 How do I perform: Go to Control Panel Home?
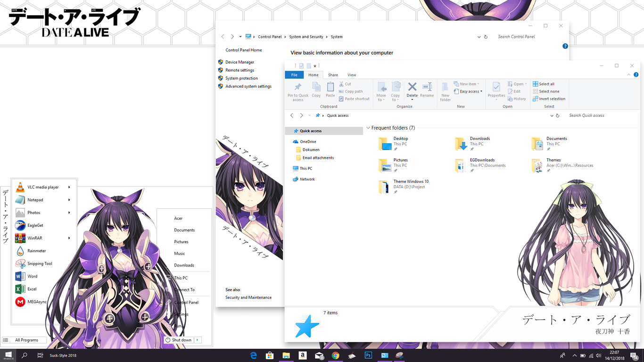243,50
